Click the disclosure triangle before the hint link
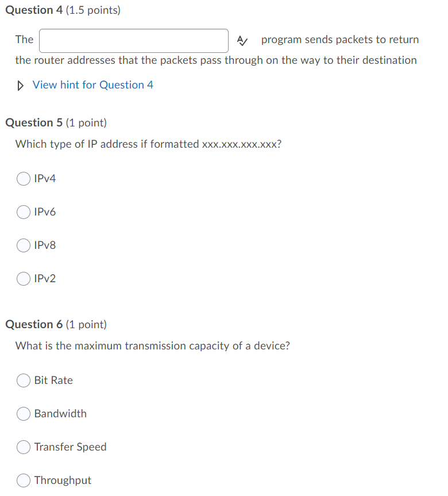Screen dimensions: 448x496 coord(21,84)
